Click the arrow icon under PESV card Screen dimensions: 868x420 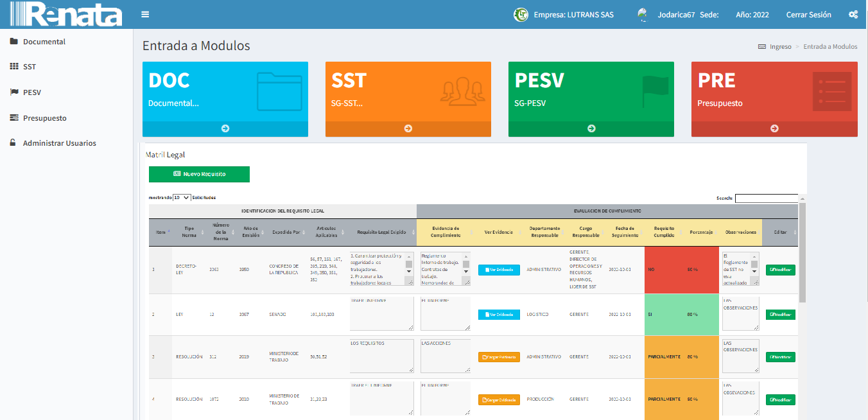point(591,128)
